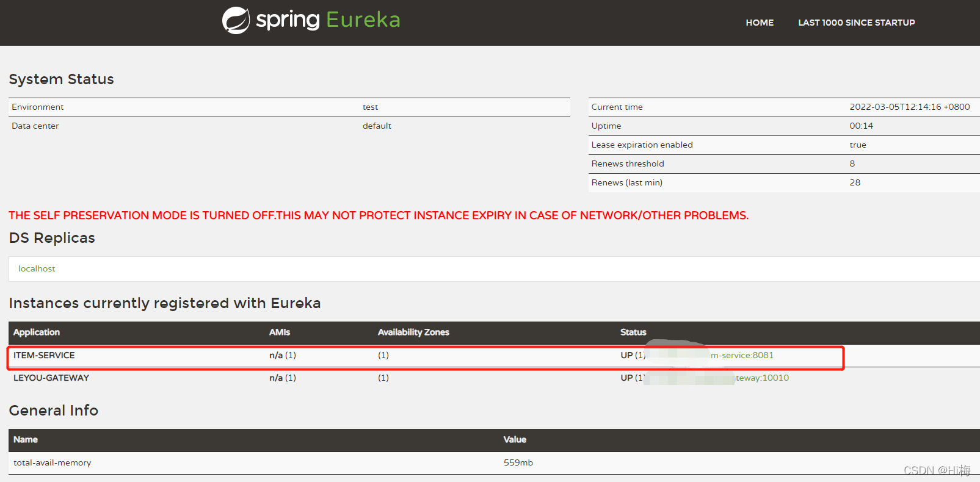Click Instances currently registered with Eureka heading
Screen dimensions: 980x482
pyautogui.click(x=165, y=303)
